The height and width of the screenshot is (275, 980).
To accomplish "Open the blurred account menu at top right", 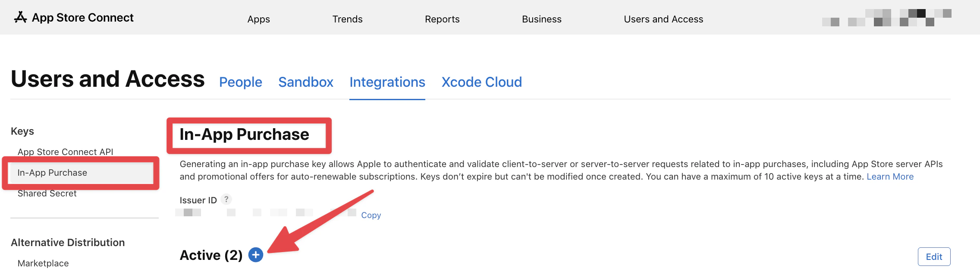I will pos(887,18).
